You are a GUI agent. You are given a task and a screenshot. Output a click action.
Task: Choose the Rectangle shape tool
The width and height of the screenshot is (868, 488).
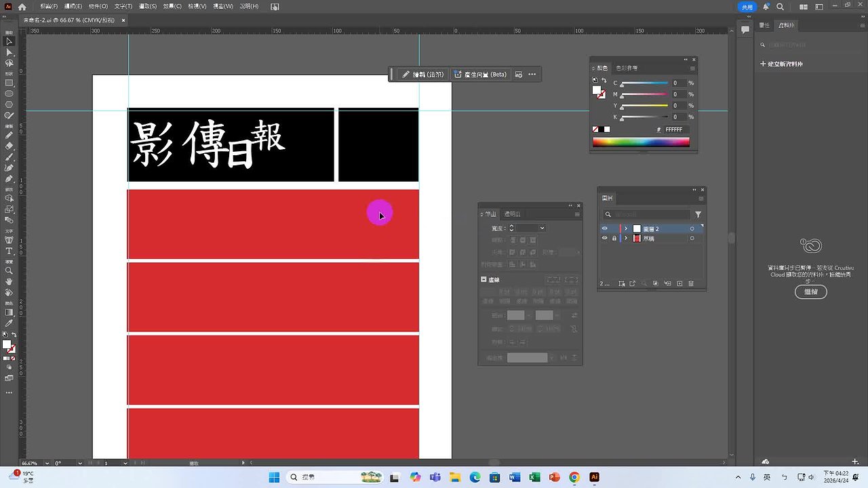[x=9, y=81]
